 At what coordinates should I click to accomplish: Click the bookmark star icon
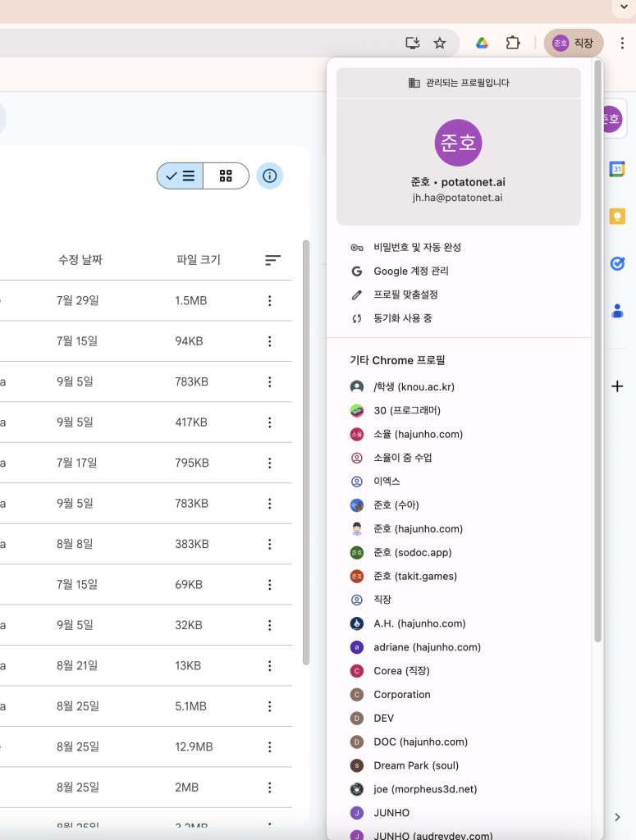[x=440, y=43]
